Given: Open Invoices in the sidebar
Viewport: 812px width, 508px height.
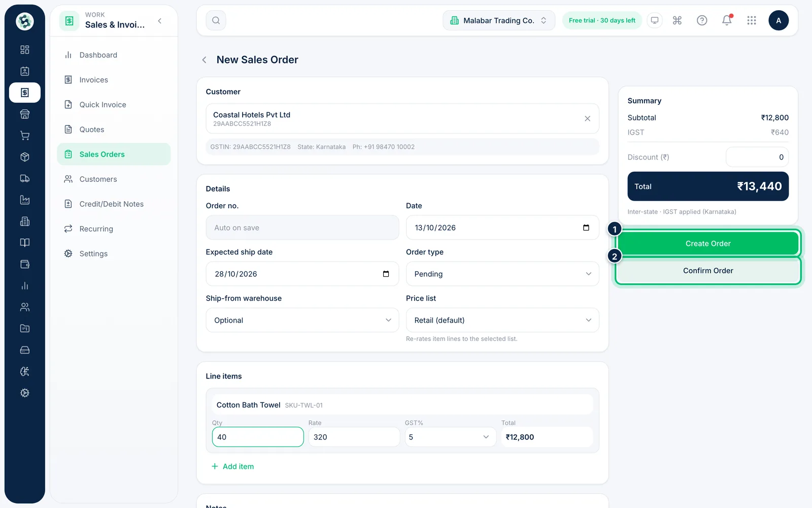Looking at the screenshot, I should 114,80.
